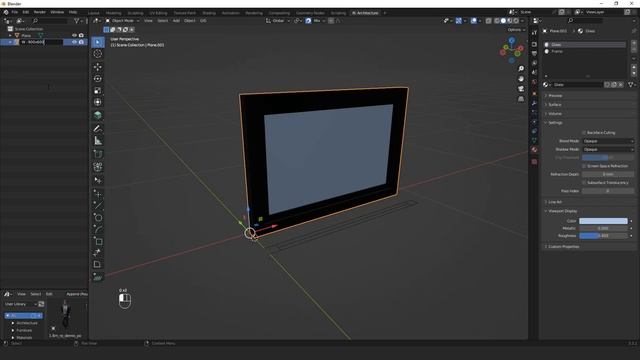This screenshot has height=360, width=640.
Task: Select the Move tool
Action: 98,67
